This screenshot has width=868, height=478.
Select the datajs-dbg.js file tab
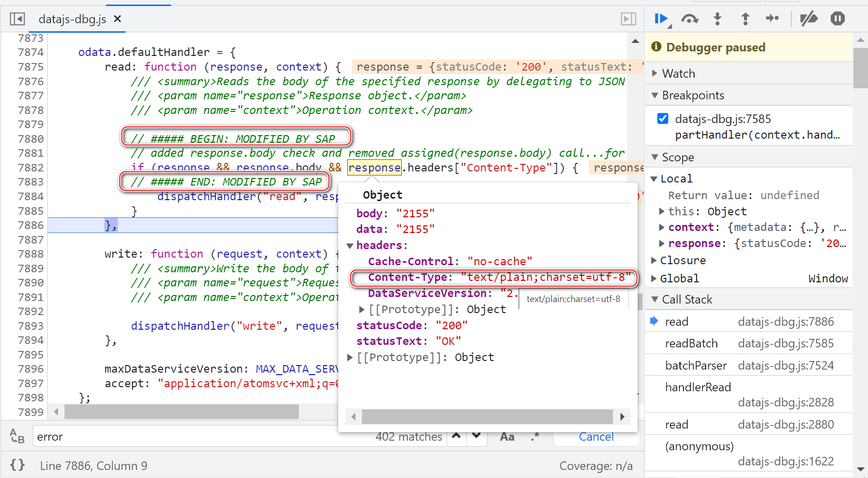(x=72, y=19)
